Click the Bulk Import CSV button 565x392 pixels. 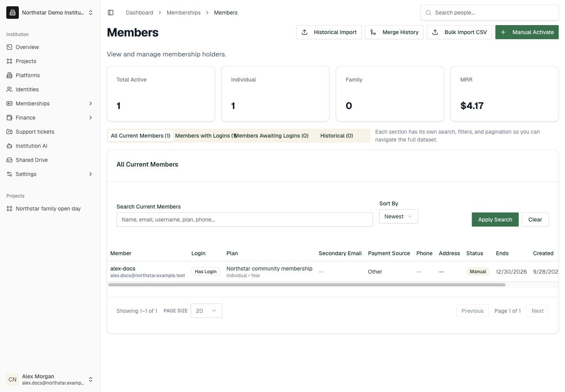pos(459,32)
